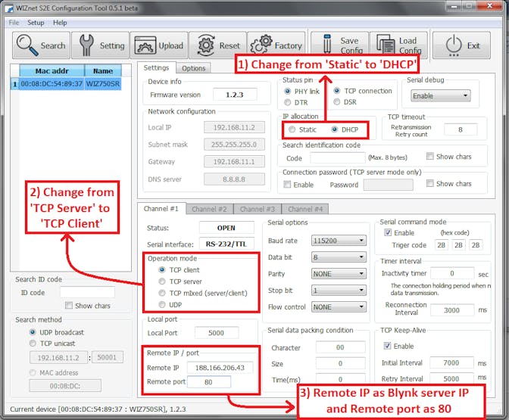Click the Reset gear toolbar button

pos(218,45)
